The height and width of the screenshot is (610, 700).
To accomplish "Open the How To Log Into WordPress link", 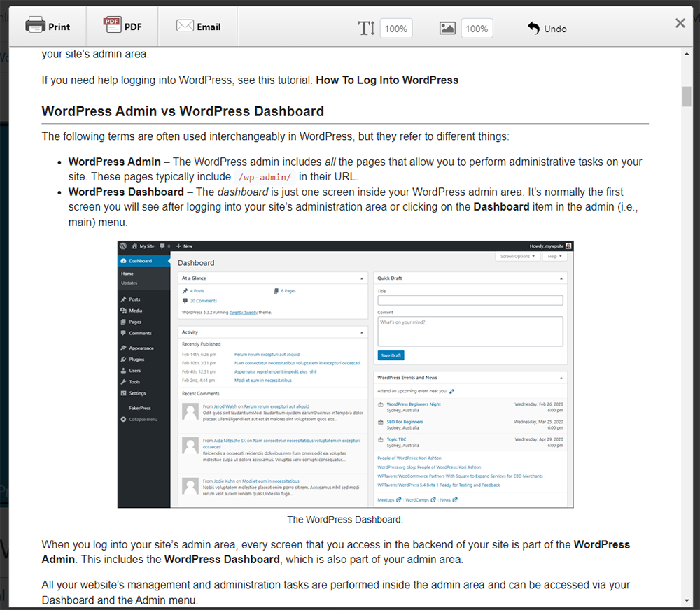I will coord(387,80).
